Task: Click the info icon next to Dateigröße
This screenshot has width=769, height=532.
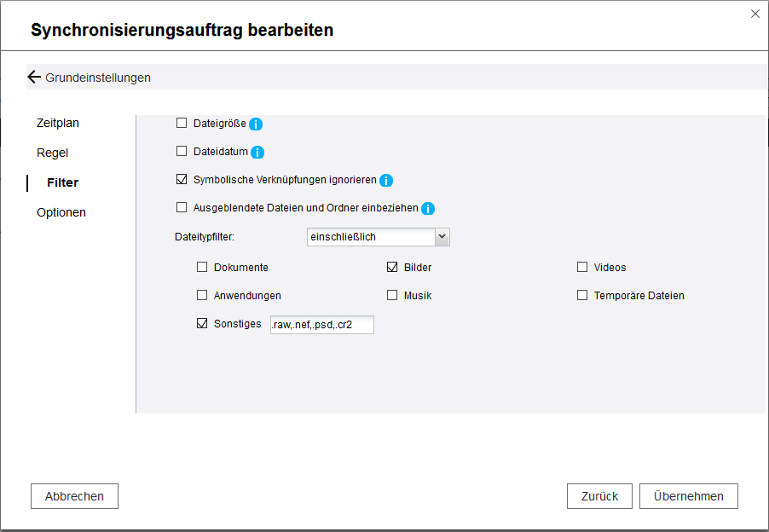Action: [x=256, y=124]
